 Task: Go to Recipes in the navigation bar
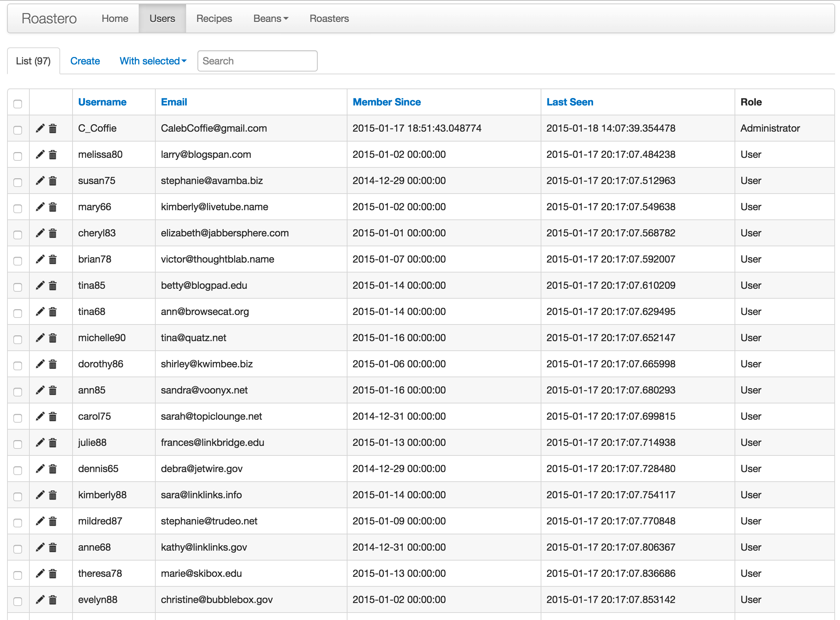tap(214, 19)
